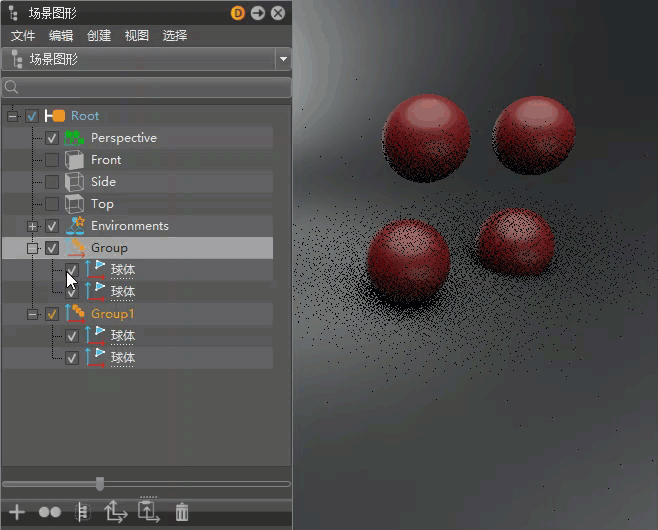Toggle the Root visibility checkbox

tap(32, 116)
